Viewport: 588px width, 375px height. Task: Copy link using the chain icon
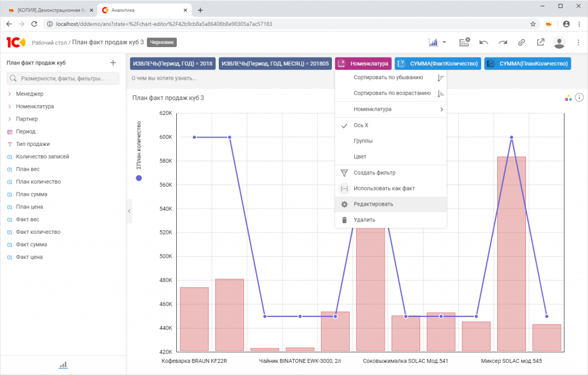(x=521, y=42)
